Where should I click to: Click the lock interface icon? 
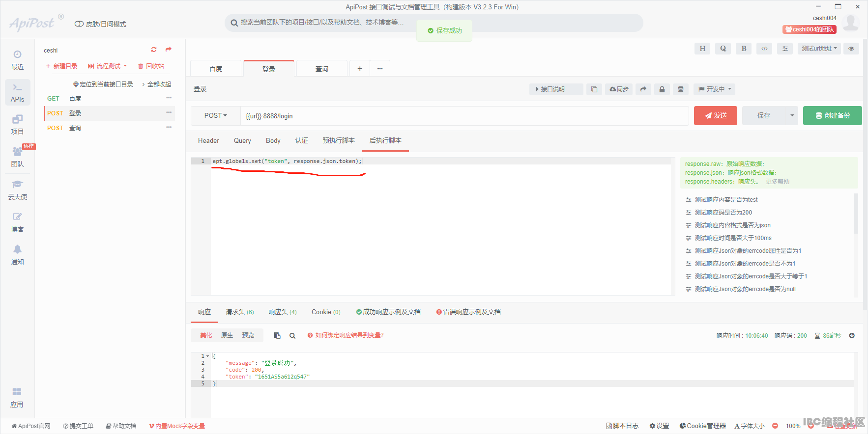pos(662,89)
